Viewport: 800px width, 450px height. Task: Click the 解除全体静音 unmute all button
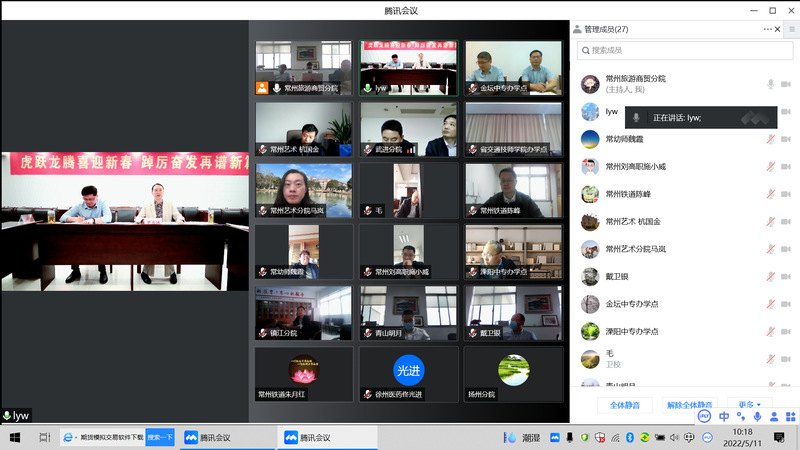click(x=689, y=405)
